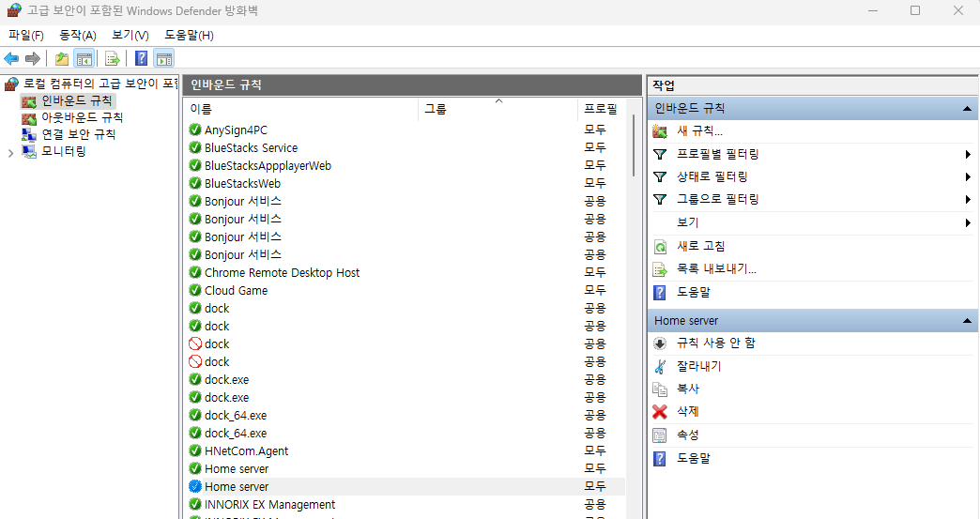Open 속성 for the Home server rule
980x519 pixels.
[x=687, y=435]
